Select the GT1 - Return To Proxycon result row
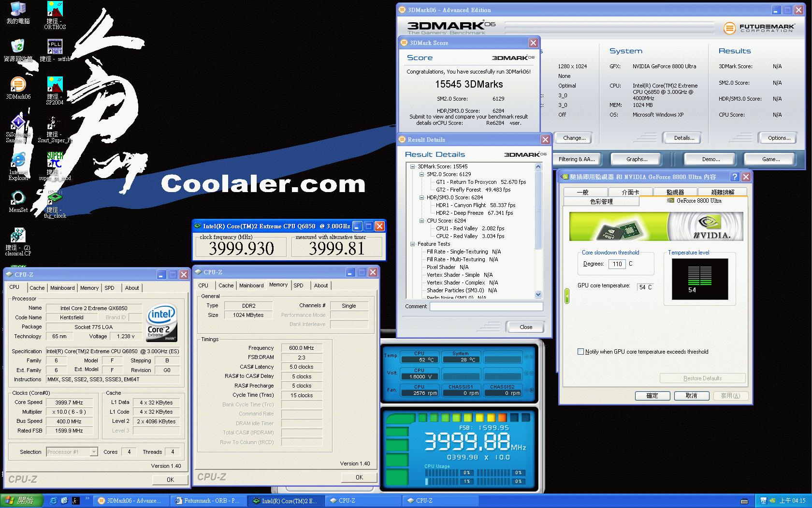 pos(480,182)
